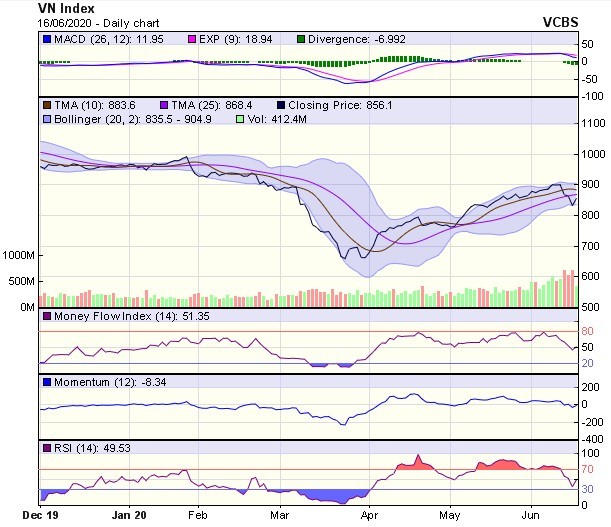This screenshot has width=611, height=527.
Task: Click the 1000 price axis label
Action: (x=595, y=155)
